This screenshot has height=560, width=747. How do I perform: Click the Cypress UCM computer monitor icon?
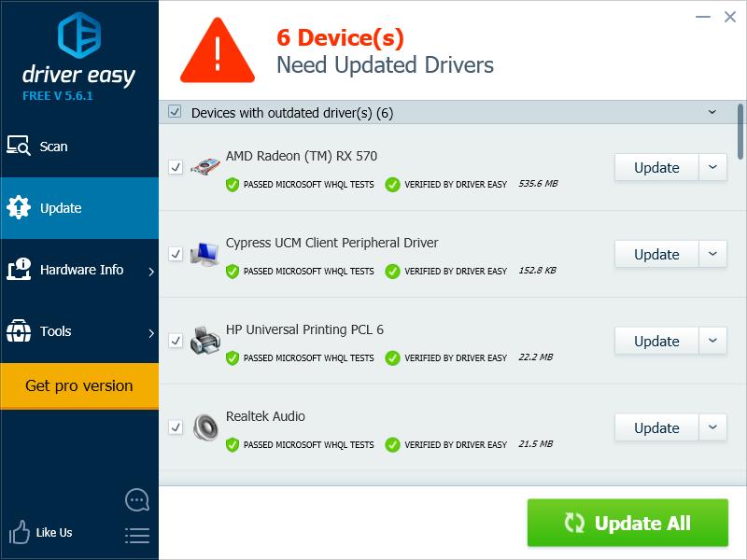click(205, 254)
